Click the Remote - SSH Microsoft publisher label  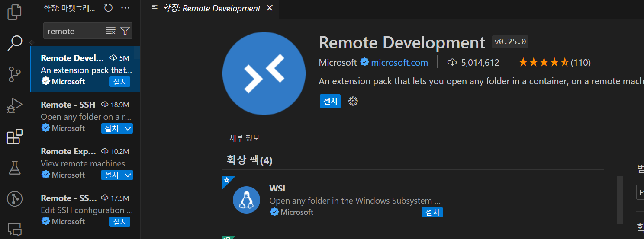[x=68, y=128]
